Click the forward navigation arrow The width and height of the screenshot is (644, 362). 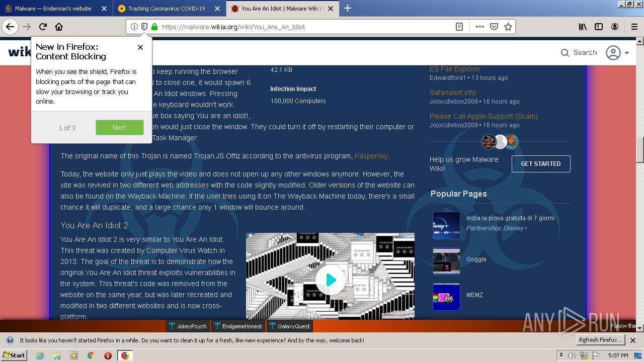pyautogui.click(x=27, y=27)
